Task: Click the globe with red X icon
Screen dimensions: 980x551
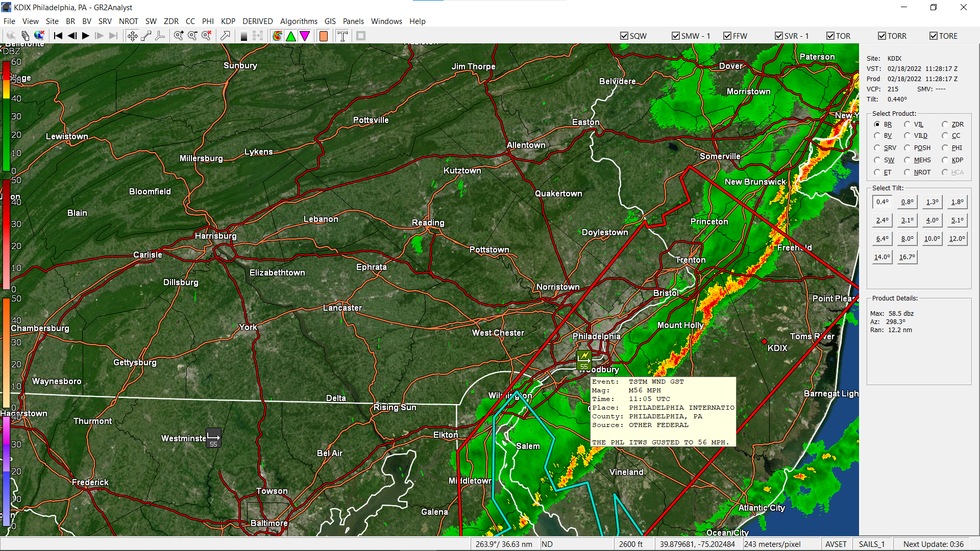Action: coord(39,36)
